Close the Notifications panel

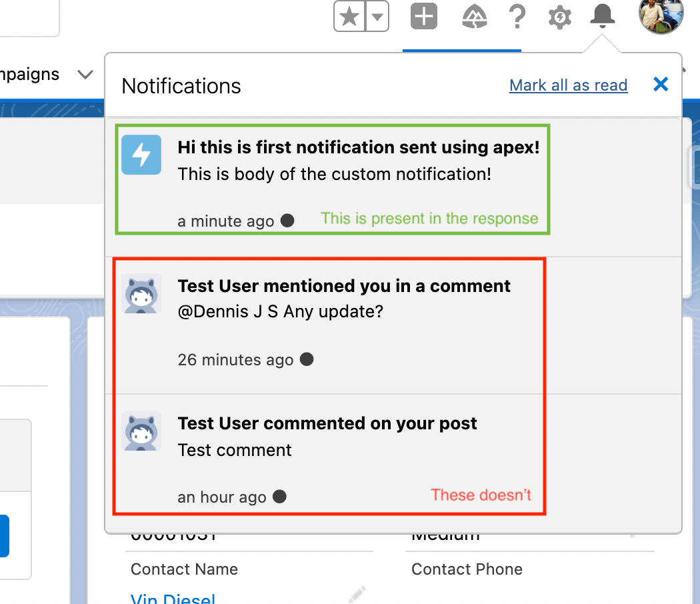pyautogui.click(x=660, y=84)
